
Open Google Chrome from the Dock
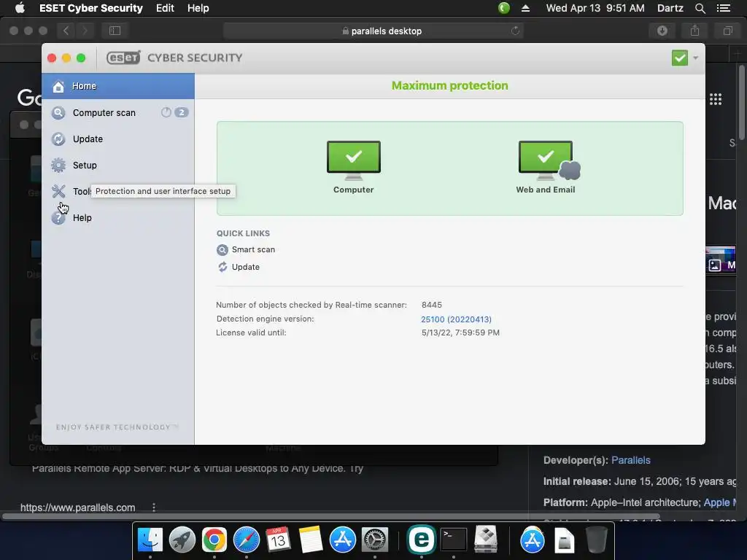click(x=214, y=540)
